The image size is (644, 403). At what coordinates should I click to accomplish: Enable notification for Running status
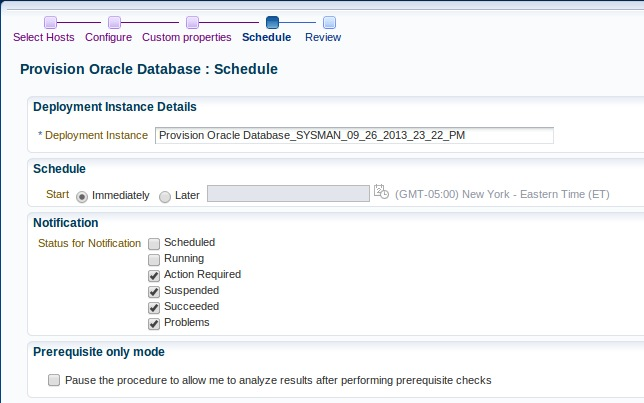[154, 260]
